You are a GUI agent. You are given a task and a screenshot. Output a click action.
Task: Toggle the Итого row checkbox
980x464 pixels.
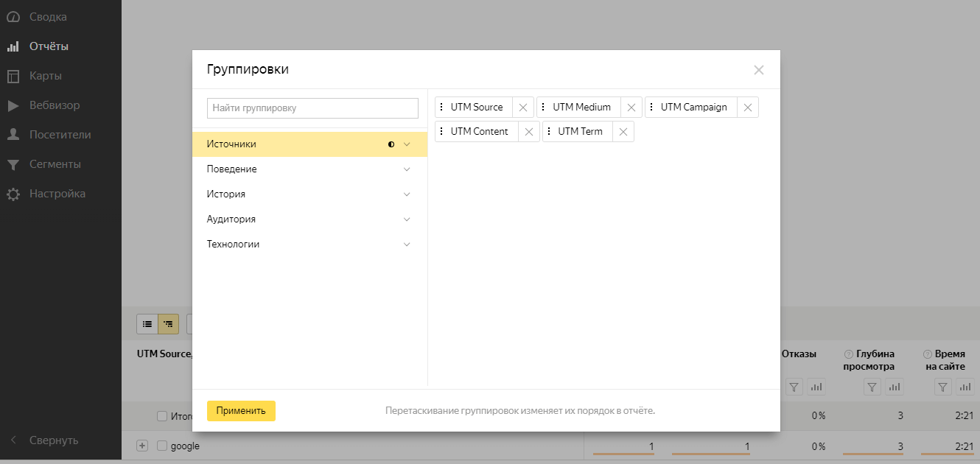click(162, 416)
